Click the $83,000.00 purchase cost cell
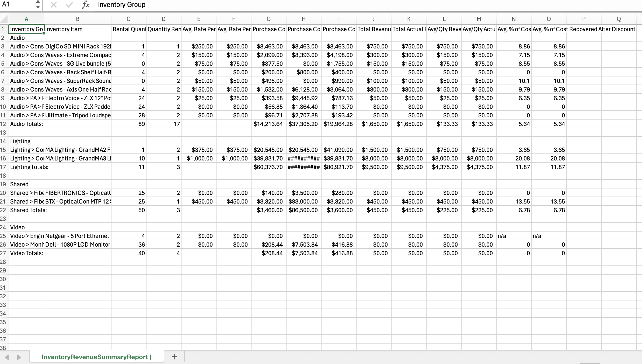Image resolution: width=642 pixels, height=364 pixels. pyautogui.click(x=303, y=201)
